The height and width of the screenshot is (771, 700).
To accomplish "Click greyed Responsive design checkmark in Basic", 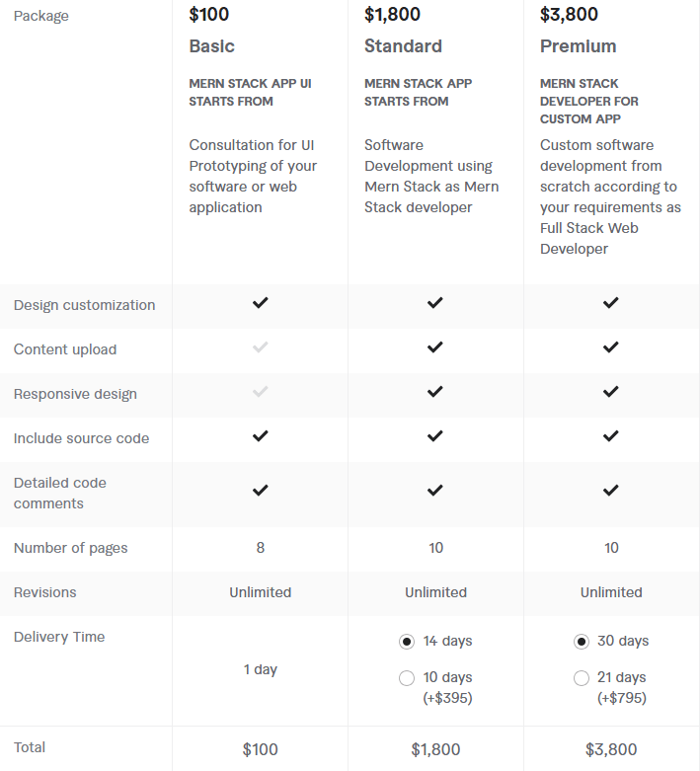I will (260, 392).
